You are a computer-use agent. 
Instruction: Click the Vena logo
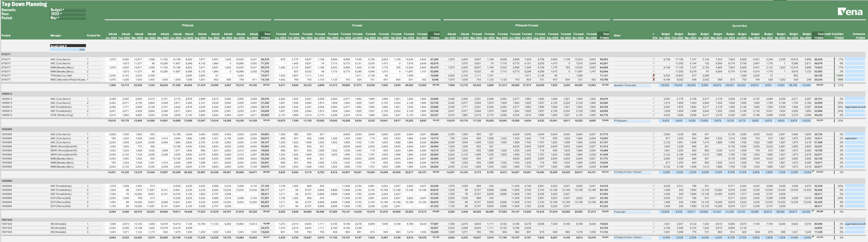850,12
